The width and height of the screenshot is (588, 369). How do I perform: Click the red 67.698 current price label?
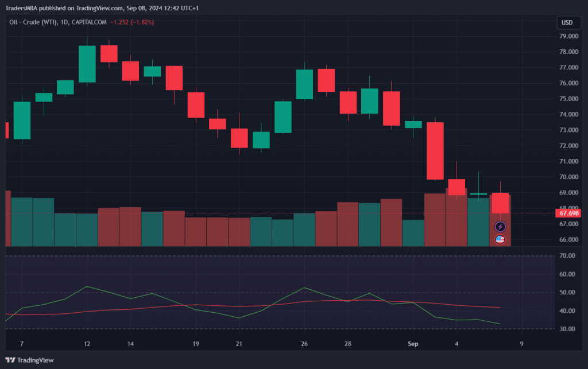pos(568,213)
